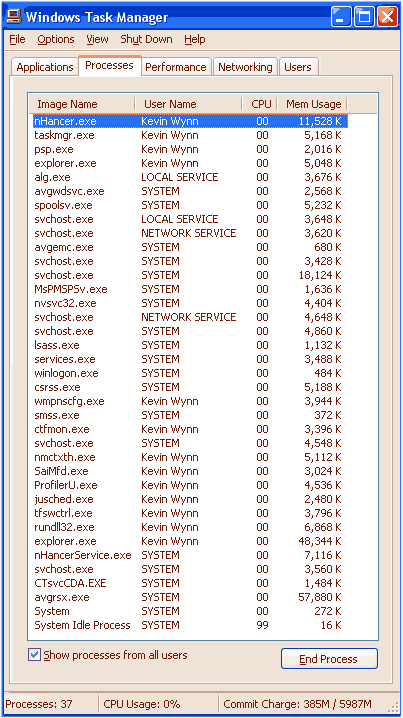Select the services.exe process
The height and width of the screenshot is (718, 403).
pyautogui.click(x=190, y=359)
